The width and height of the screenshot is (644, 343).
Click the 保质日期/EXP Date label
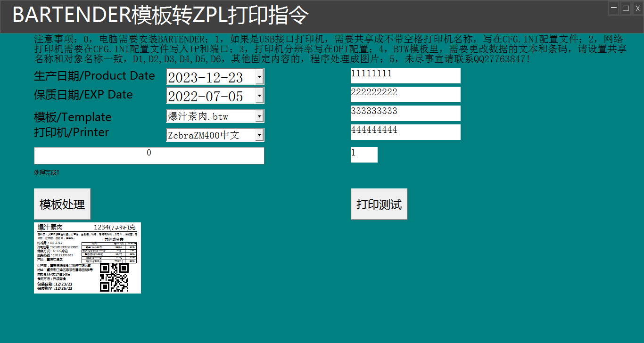point(83,95)
